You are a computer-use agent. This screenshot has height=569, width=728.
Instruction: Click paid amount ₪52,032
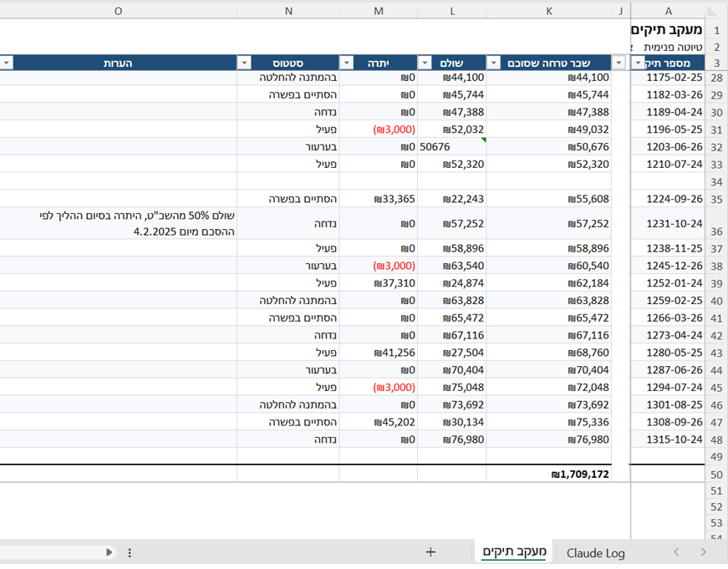pos(451,130)
